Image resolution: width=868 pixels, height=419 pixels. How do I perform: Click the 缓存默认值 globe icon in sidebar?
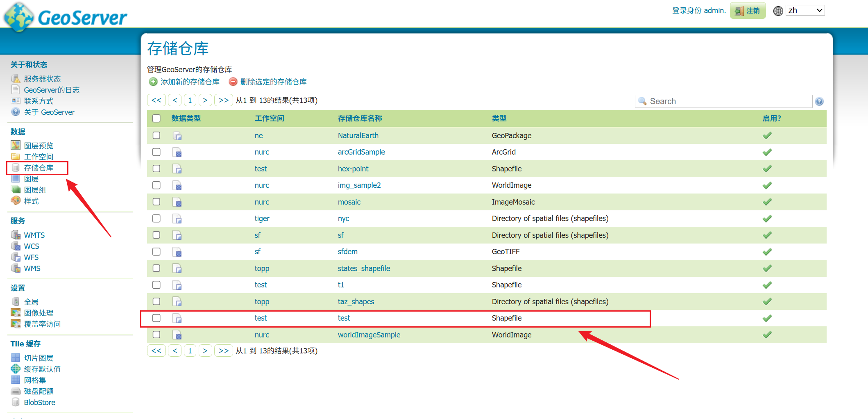tap(16, 369)
